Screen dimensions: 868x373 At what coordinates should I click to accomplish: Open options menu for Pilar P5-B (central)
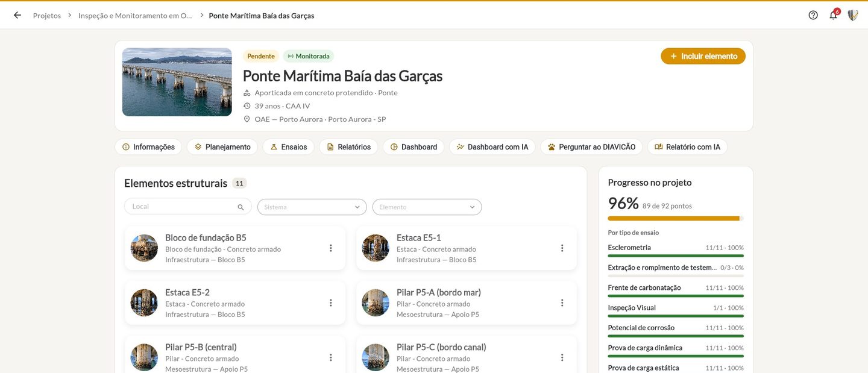[330, 358]
